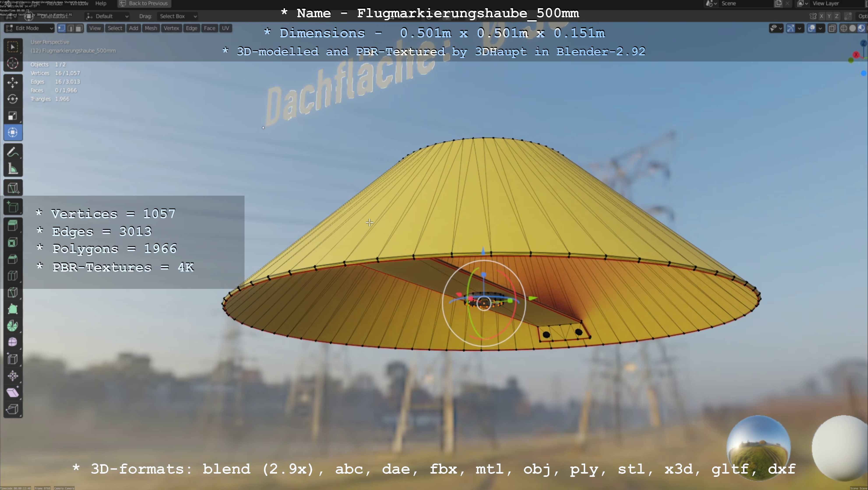Image resolution: width=868 pixels, height=490 pixels.
Task: Open the Vertex menu
Action: pyautogui.click(x=171, y=28)
